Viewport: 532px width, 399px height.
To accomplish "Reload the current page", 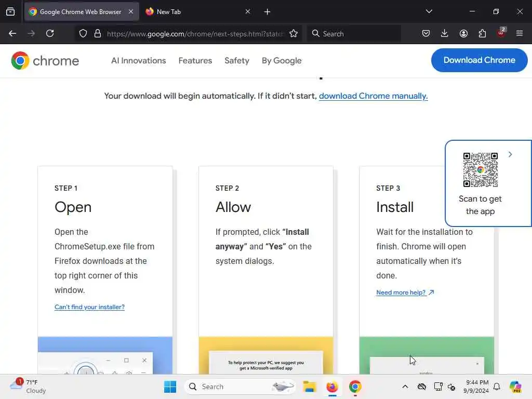I will click(50, 33).
